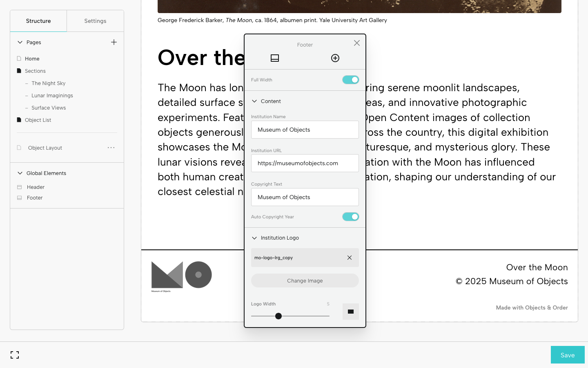This screenshot has height=368, width=588.
Task: Remove the mo-logo-lrg_copy image
Action: tap(350, 258)
